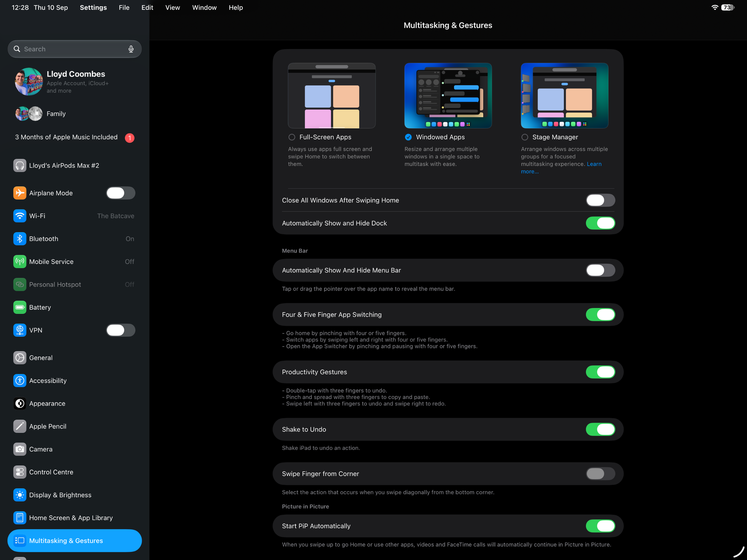747x560 pixels.
Task: Click the Thu 10 Sep date
Action: click(x=51, y=7)
